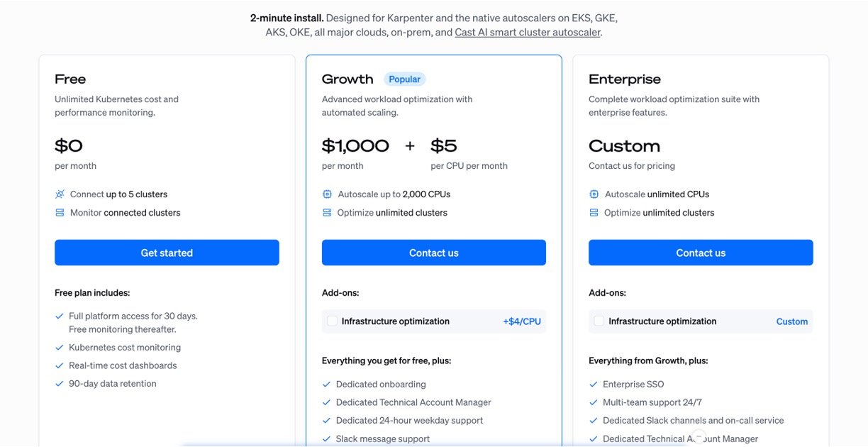The width and height of the screenshot is (868, 447).
Task: Click the server icon beside Monitor connected clusters
Action: click(x=60, y=213)
